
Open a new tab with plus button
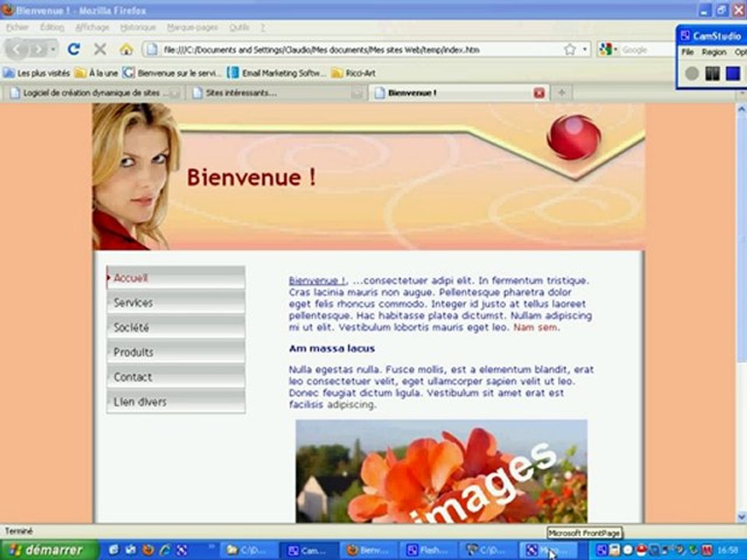point(562,93)
